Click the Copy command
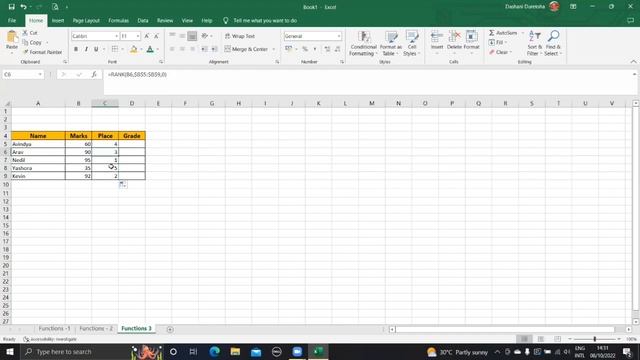Viewport: 640px width, 360px height. 32,42
